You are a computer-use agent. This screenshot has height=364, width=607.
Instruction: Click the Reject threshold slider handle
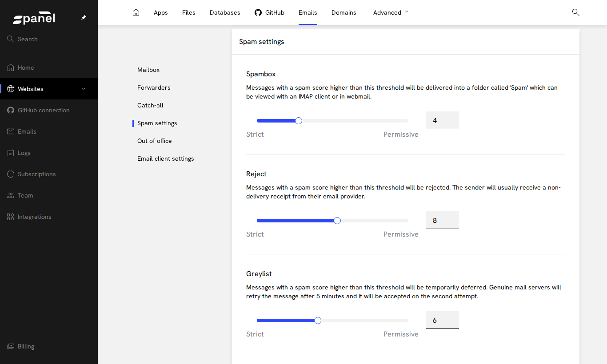point(337,221)
